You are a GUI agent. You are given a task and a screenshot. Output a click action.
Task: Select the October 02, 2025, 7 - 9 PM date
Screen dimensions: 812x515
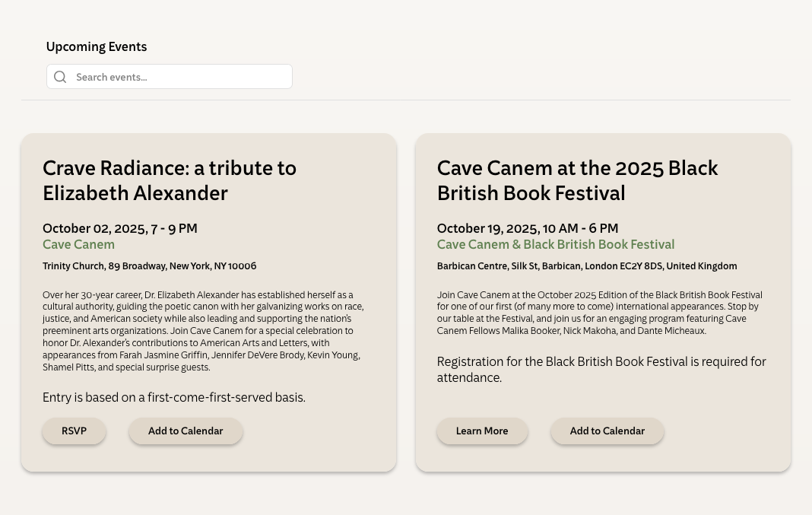pos(119,228)
